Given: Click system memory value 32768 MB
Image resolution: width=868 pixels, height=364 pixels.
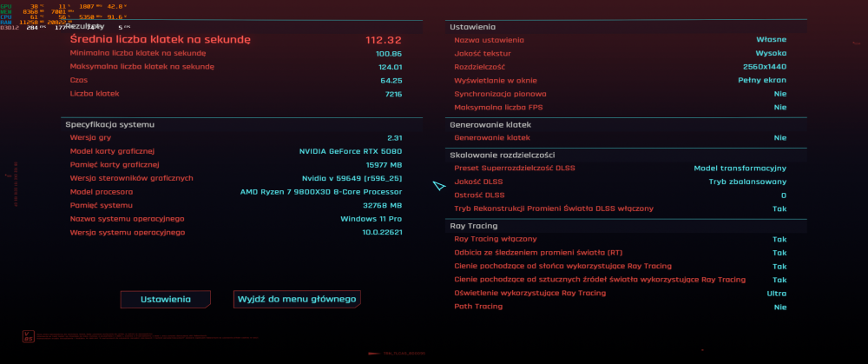Looking at the screenshot, I should (384, 206).
